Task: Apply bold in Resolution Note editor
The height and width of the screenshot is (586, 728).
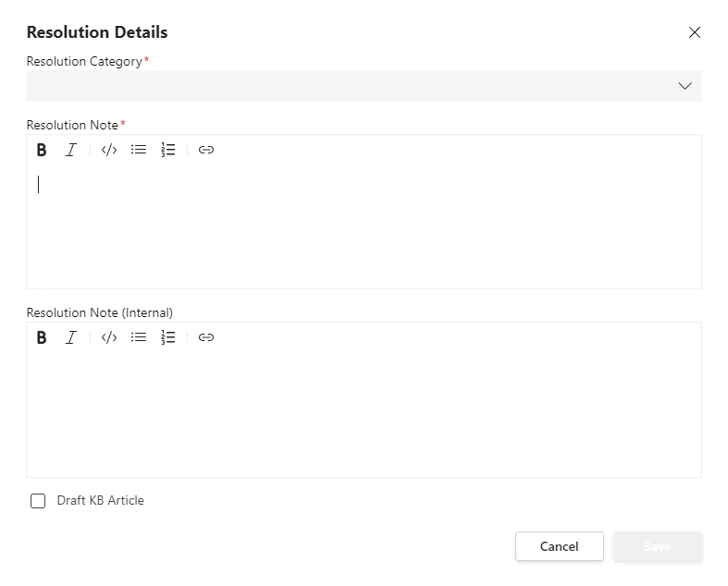Action: click(42, 150)
